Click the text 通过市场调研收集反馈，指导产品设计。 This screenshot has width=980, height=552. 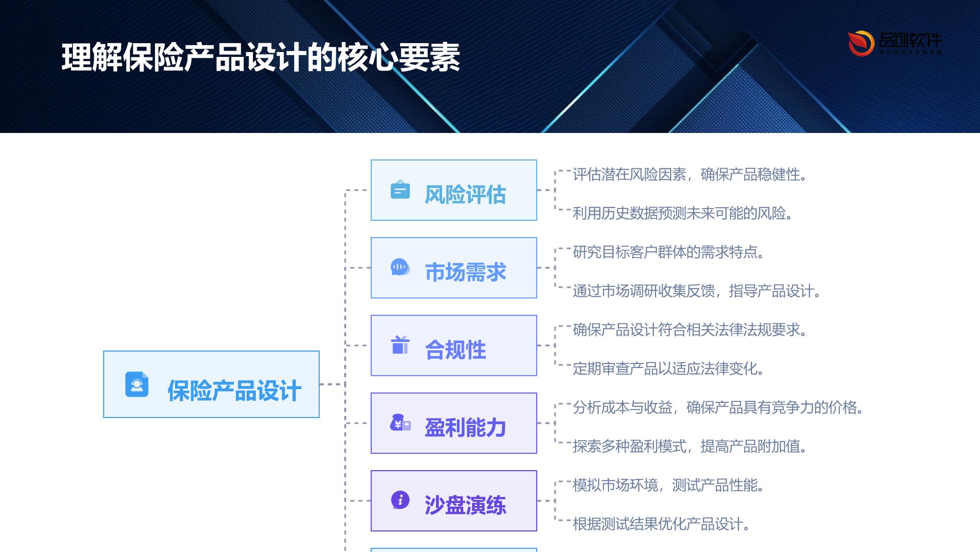697,291
